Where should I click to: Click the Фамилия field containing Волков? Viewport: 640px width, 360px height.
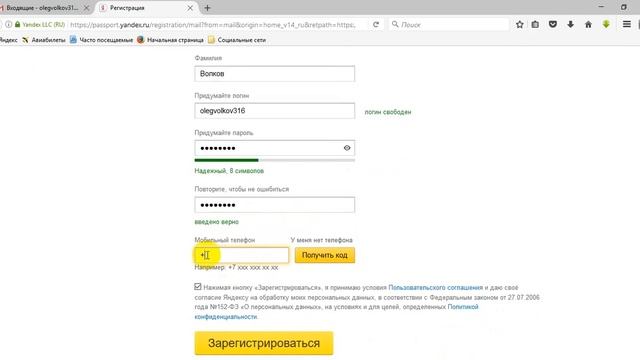point(275,74)
